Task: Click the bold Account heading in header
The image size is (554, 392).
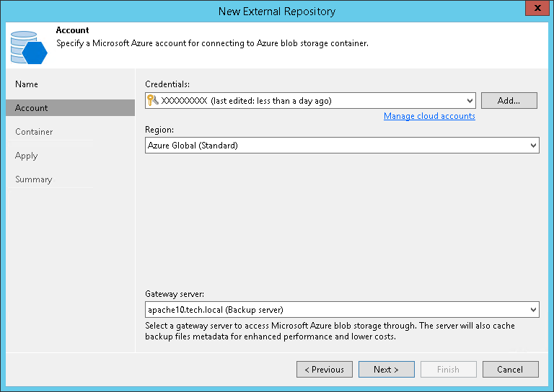Action: tap(73, 31)
